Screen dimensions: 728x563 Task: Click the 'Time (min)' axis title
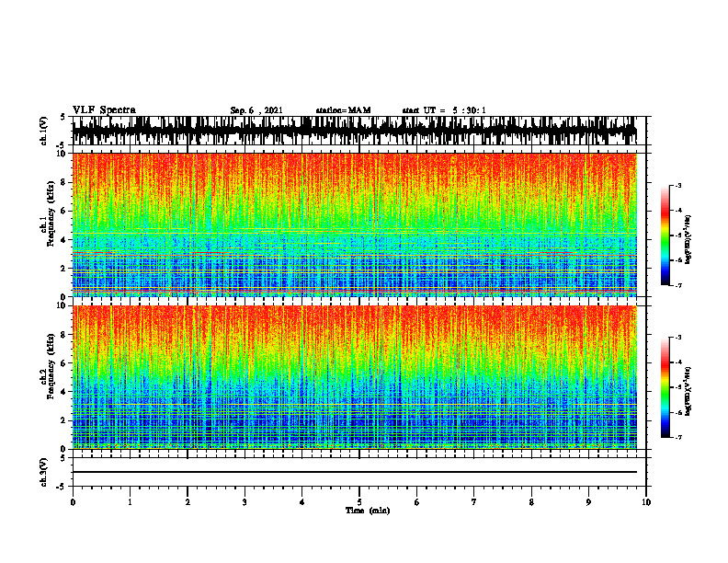click(368, 511)
